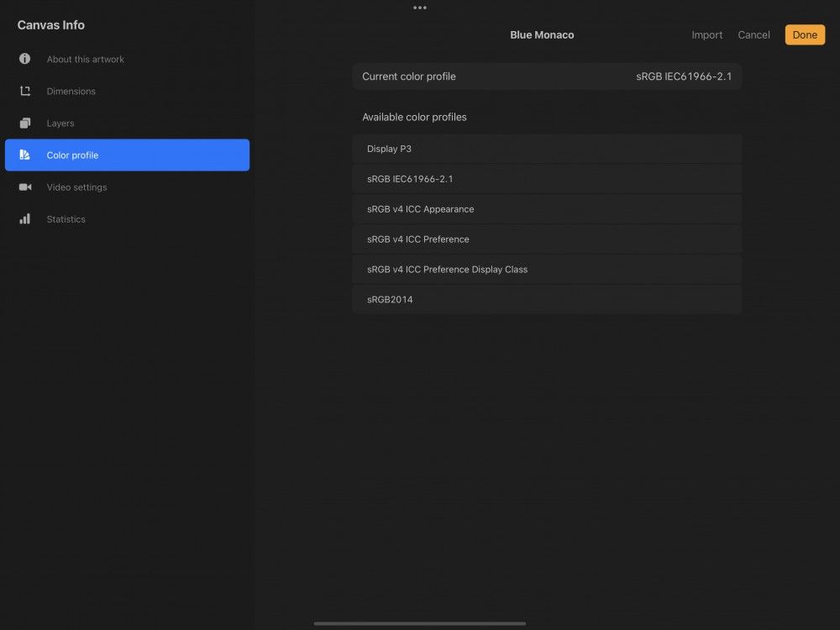The height and width of the screenshot is (630, 840).
Task: Select the sRGB v4 ICC Preference profile
Action: tap(547, 239)
